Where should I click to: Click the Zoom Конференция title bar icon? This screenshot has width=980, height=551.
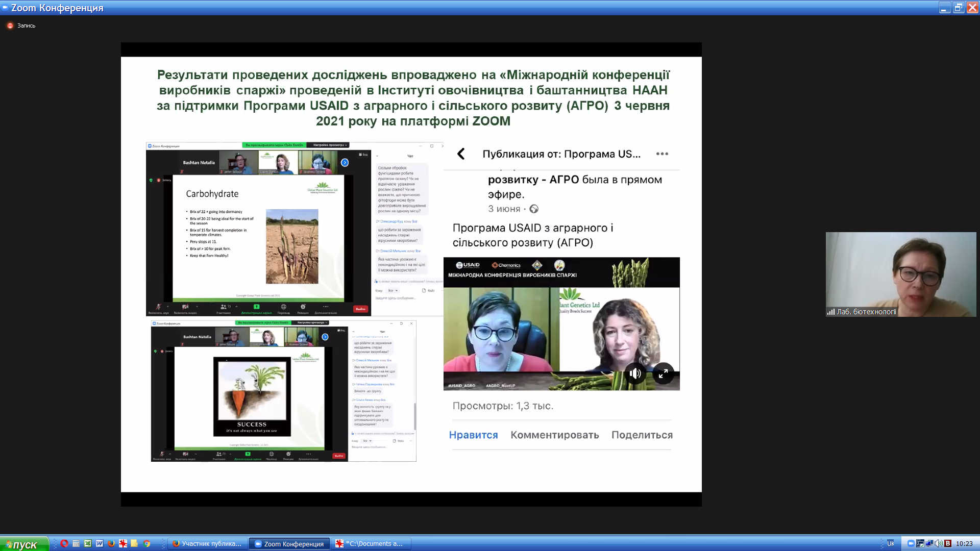point(5,8)
